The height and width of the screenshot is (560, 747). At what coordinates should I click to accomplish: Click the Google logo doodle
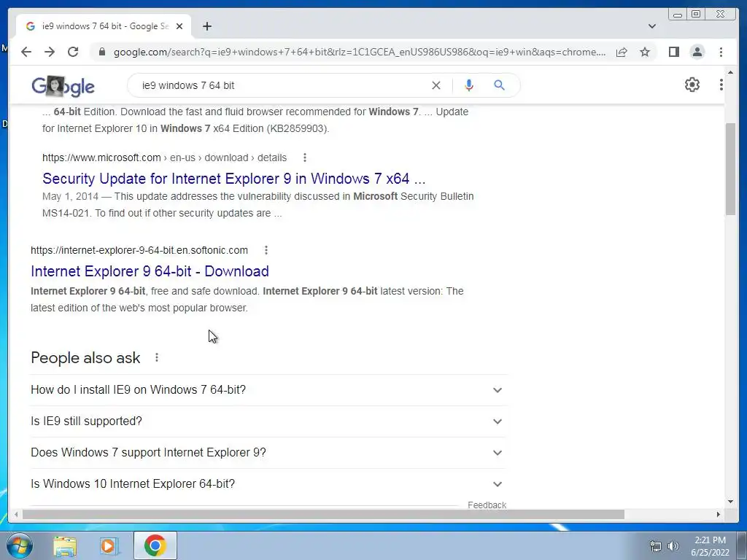click(x=63, y=86)
